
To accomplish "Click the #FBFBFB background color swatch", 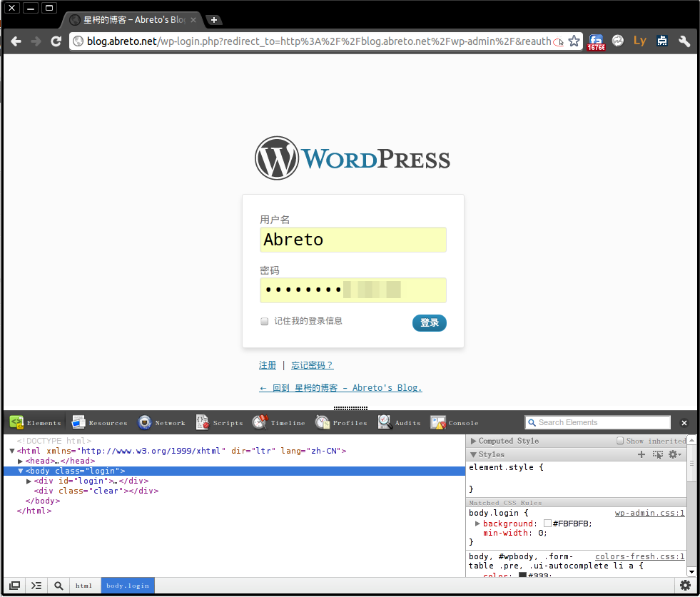I will [547, 524].
